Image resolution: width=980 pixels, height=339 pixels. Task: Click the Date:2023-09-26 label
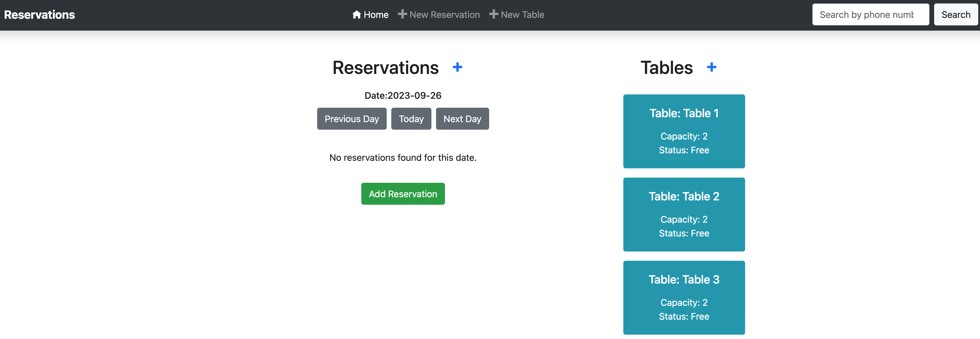pos(403,96)
